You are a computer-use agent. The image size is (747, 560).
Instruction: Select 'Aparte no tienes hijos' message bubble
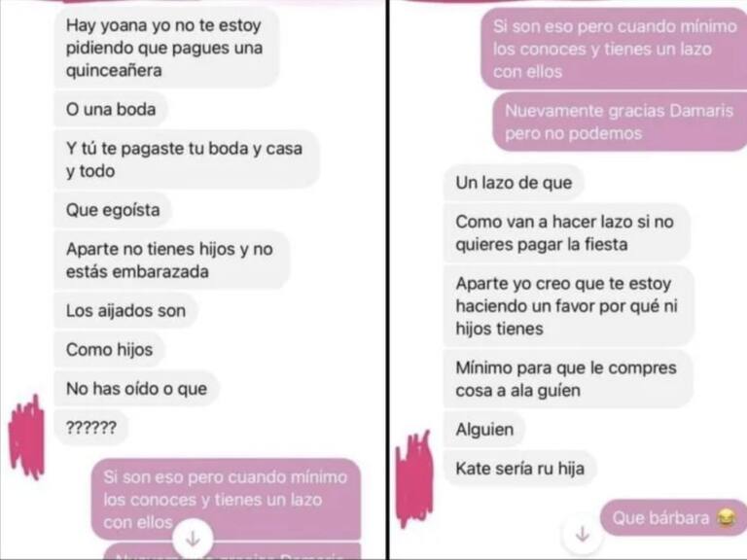[171, 261]
